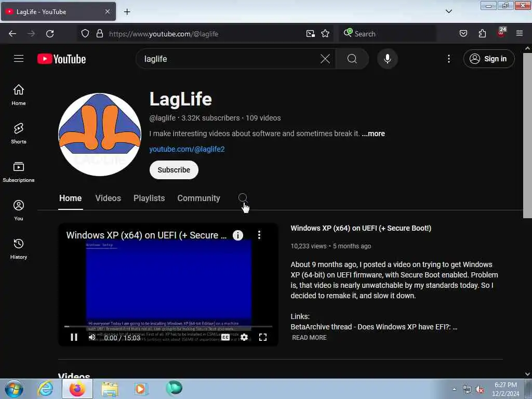Open Windows Media Player from taskbar
This screenshot has width=532, height=399.
coord(141,389)
